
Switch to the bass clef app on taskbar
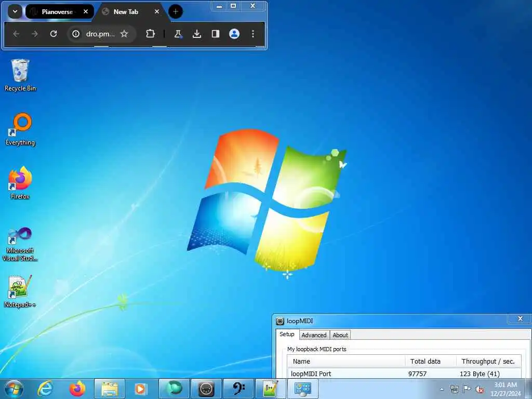pyautogui.click(x=238, y=389)
